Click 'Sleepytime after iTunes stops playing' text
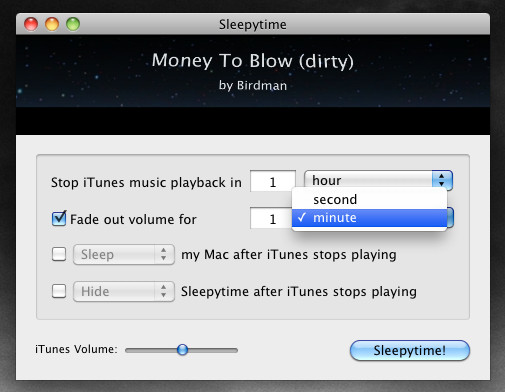 (299, 292)
